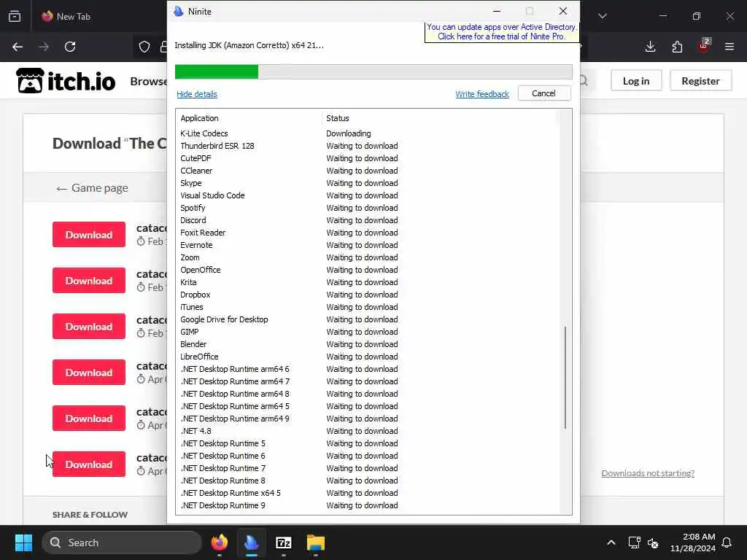This screenshot has width=747, height=560.
Task: Open the Downloads not starting link
Action: 648,472
